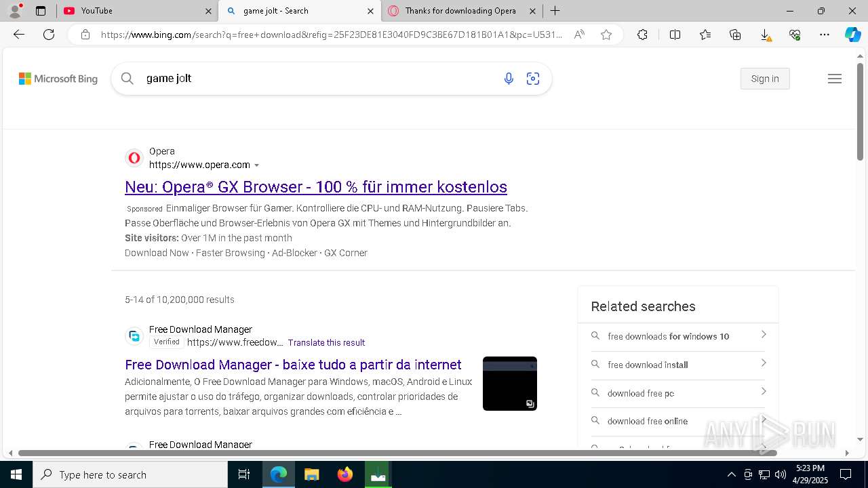Image resolution: width=868 pixels, height=488 pixels.
Task: Toggle split screen view
Action: click(x=675, y=35)
